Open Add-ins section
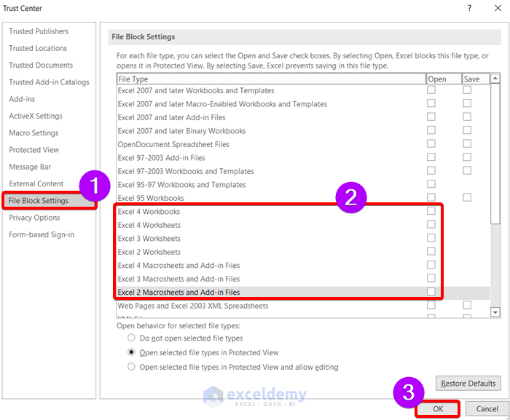This screenshot has width=510, height=420. 22,99
